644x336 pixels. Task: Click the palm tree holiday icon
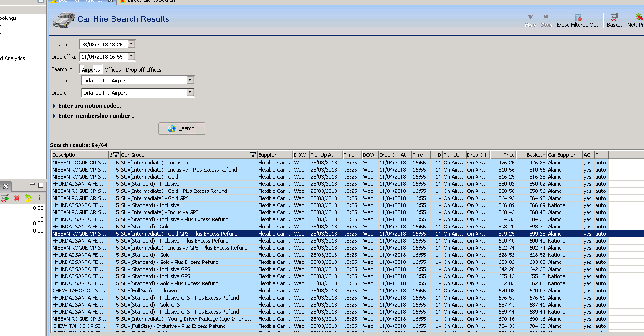click(28, 198)
